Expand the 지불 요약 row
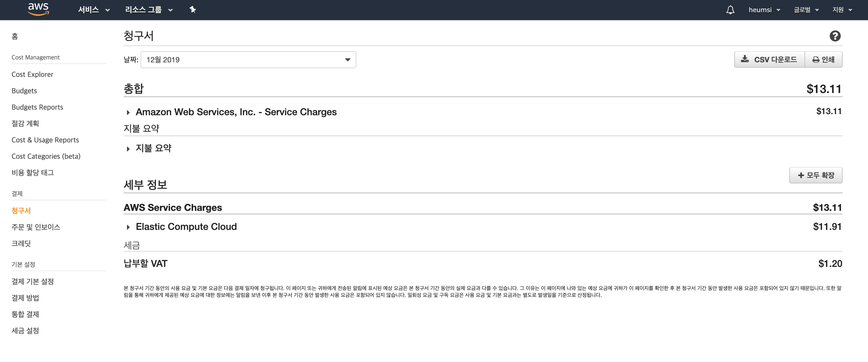 [x=128, y=148]
